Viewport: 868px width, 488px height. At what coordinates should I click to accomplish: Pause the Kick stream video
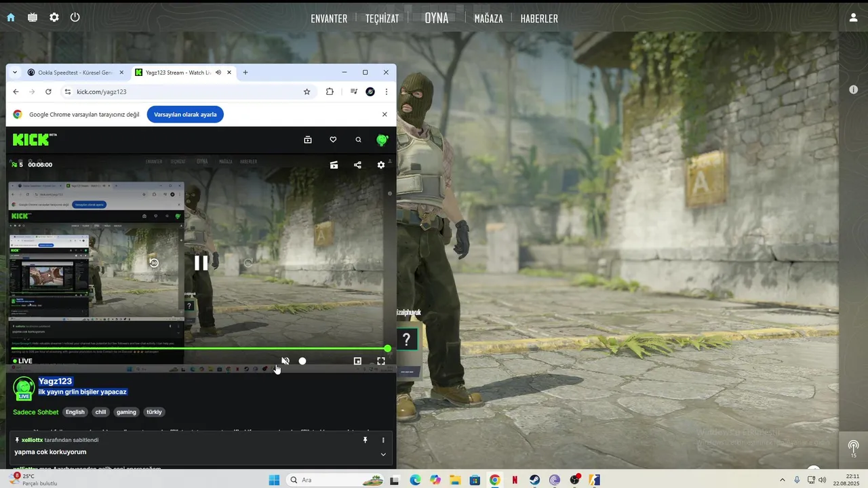coord(201,263)
